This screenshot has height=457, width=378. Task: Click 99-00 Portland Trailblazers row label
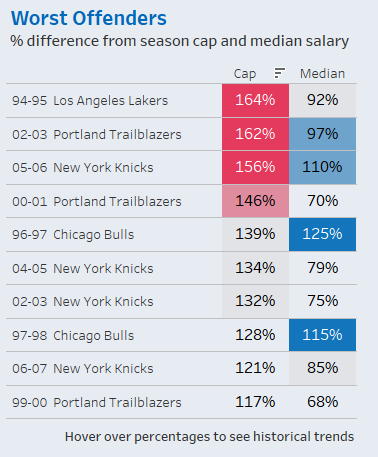(97, 402)
